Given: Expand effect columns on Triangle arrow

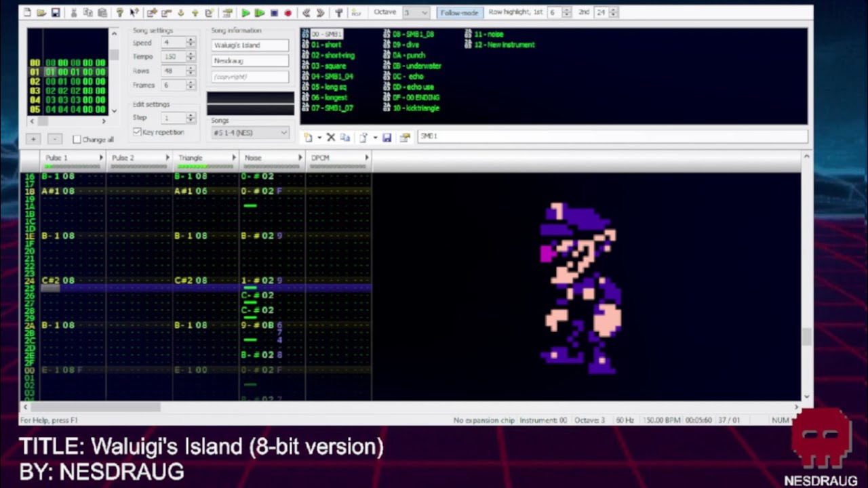Looking at the screenshot, I should click(234, 158).
